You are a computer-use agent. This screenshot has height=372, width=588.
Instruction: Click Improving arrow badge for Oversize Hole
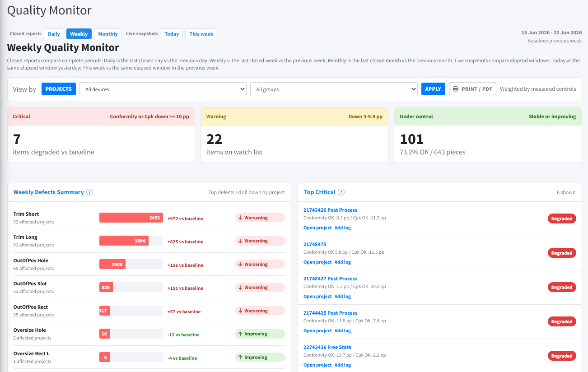point(260,334)
